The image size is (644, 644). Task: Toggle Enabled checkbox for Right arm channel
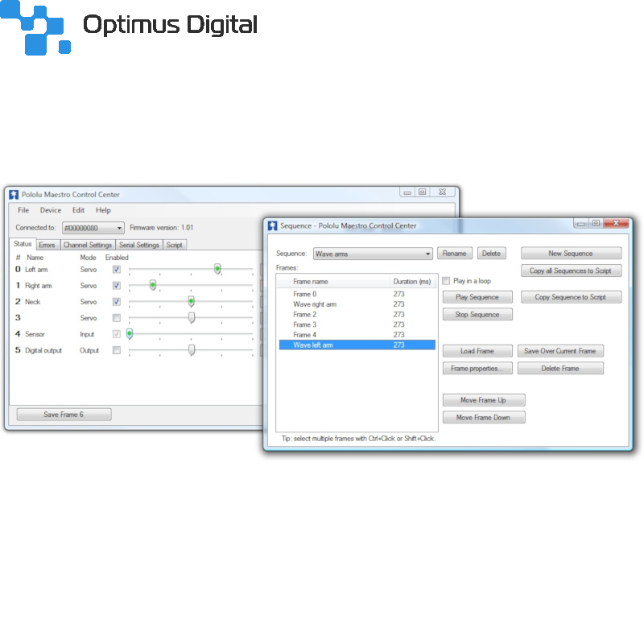(x=117, y=286)
